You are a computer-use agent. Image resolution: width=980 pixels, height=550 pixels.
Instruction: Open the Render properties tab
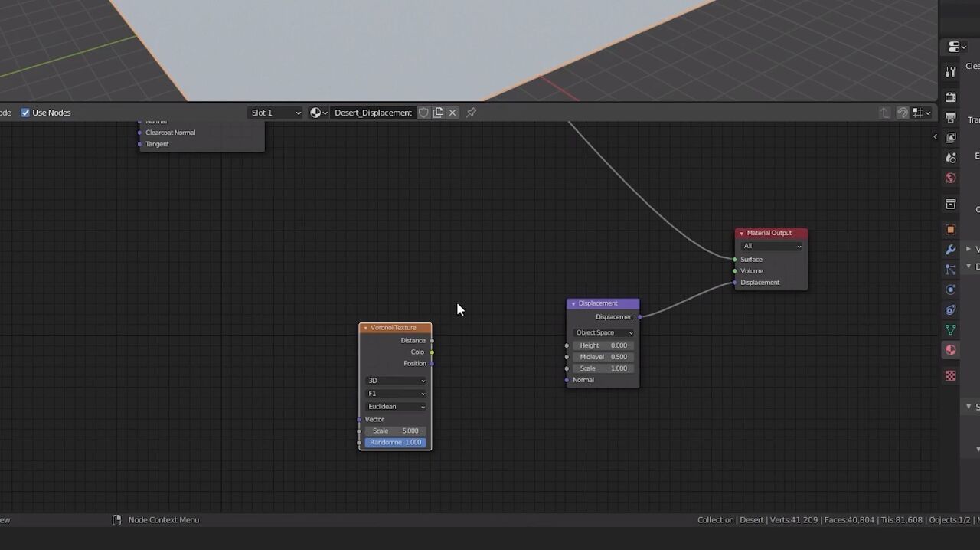point(950,97)
